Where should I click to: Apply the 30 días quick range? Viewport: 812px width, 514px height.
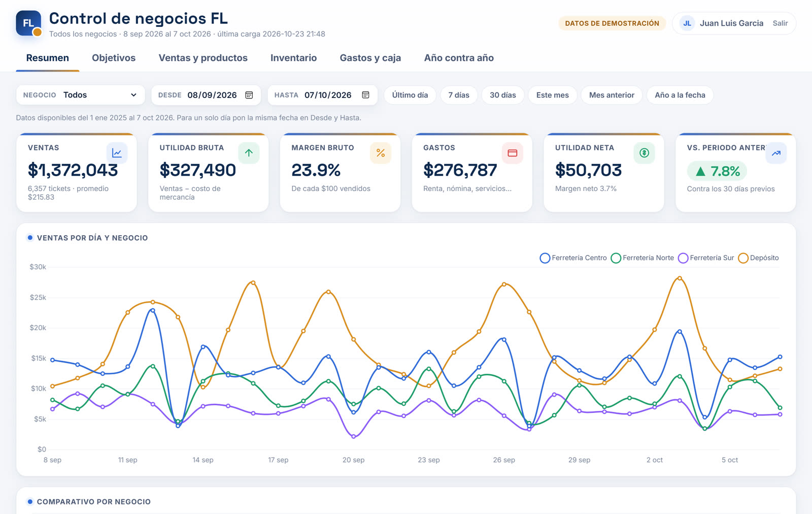click(503, 95)
